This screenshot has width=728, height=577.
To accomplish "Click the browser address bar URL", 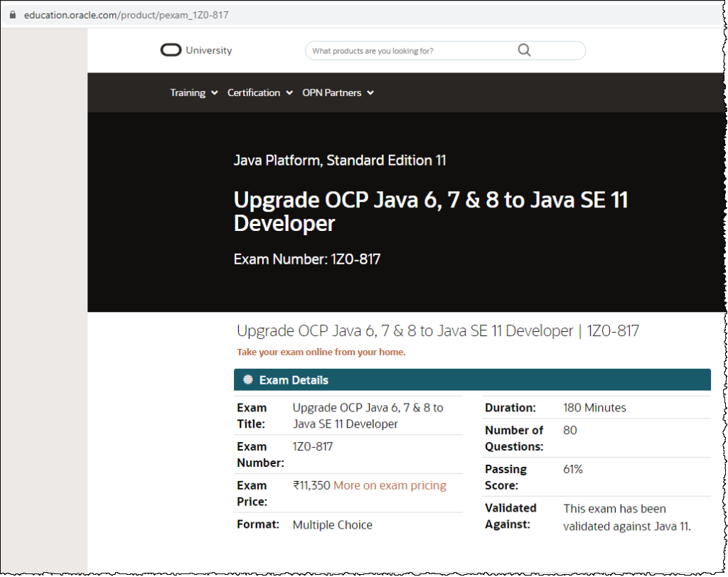I will 127,15.
